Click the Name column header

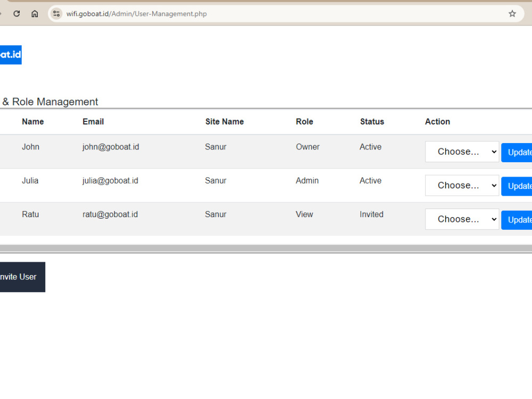tap(33, 121)
